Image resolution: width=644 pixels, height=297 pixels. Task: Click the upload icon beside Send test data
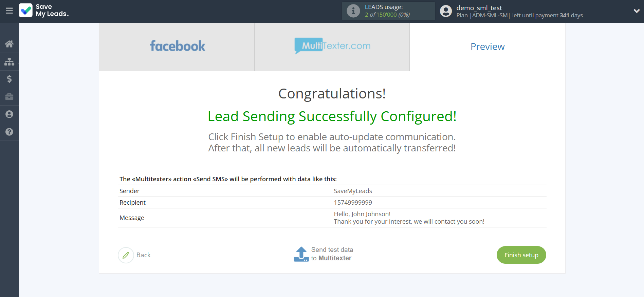[x=301, y=254]
